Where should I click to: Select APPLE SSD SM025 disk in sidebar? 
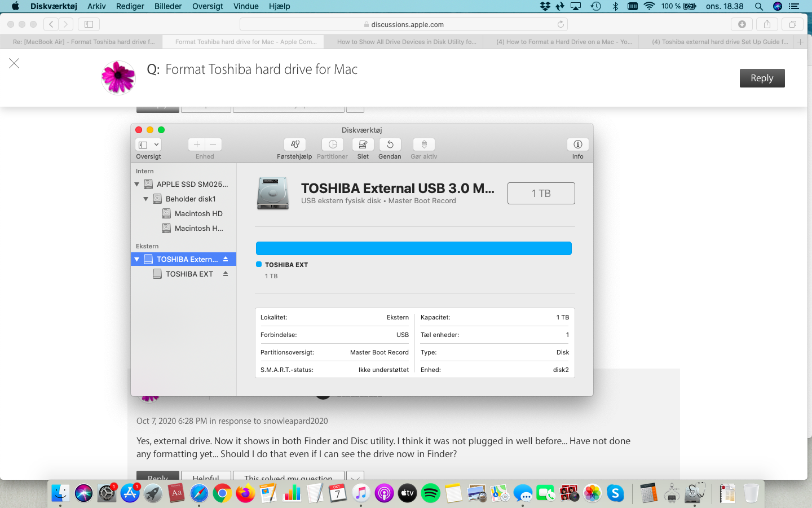pyautogui.click(x=184, y=184)
